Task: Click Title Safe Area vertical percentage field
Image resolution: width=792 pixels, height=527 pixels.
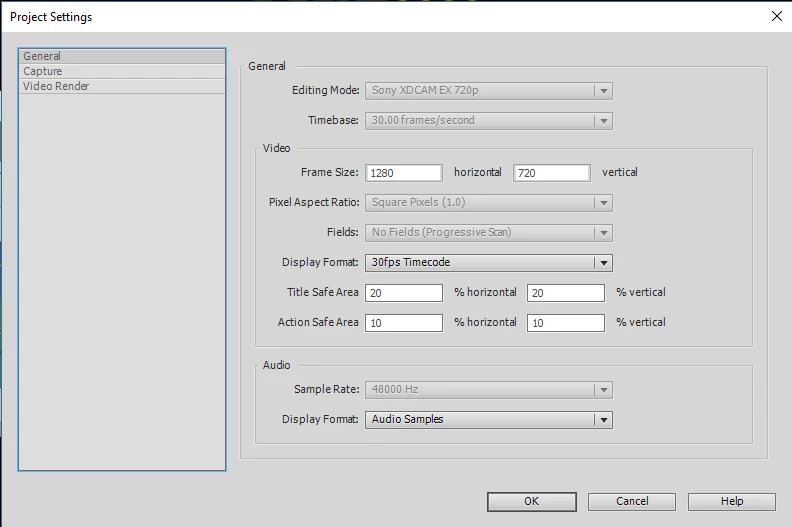Action: pyautogui.click(x=566, y=293)
